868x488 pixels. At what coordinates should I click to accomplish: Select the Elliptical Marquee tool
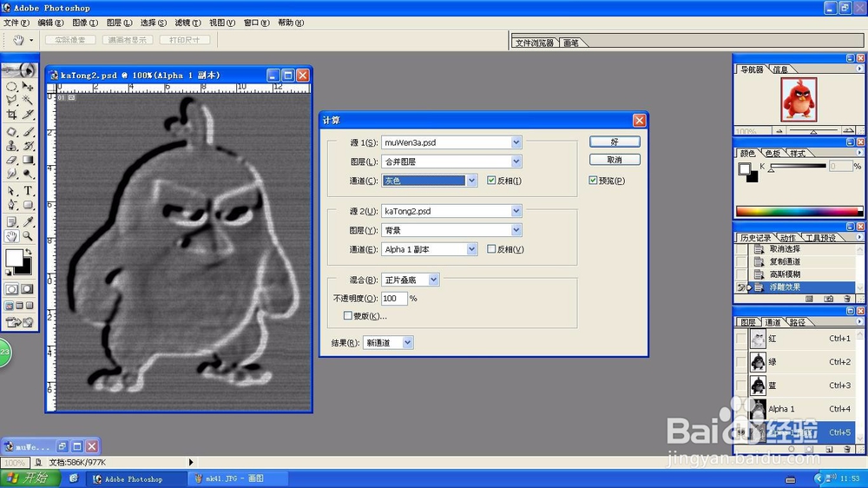[11, 87]
